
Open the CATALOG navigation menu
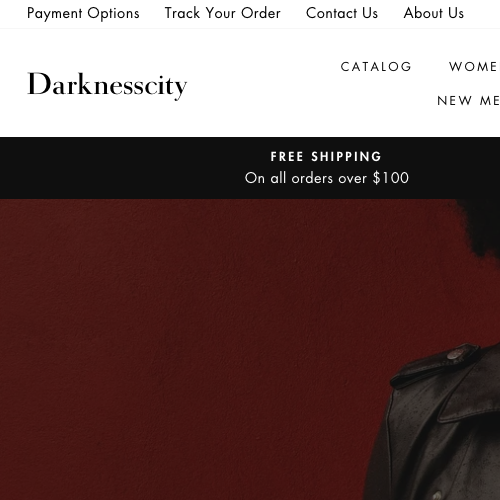(x=376, y=67)
